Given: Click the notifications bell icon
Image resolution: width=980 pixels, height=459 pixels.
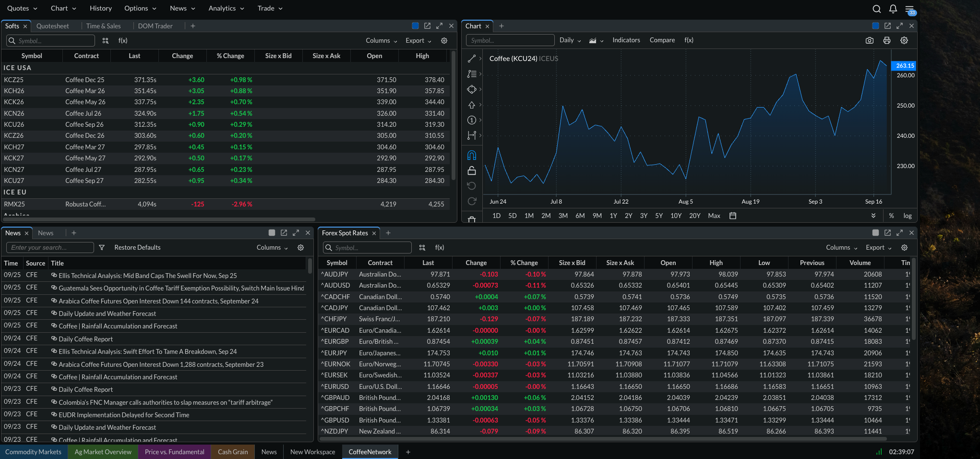Looking at the screenshot, I should [x=893, y=9].
